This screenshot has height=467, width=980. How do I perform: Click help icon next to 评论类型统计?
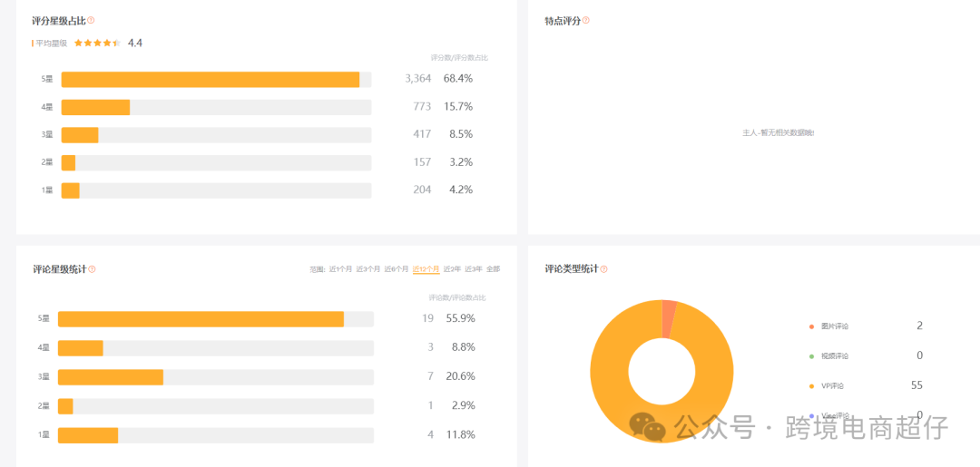[x=604, y=269]
